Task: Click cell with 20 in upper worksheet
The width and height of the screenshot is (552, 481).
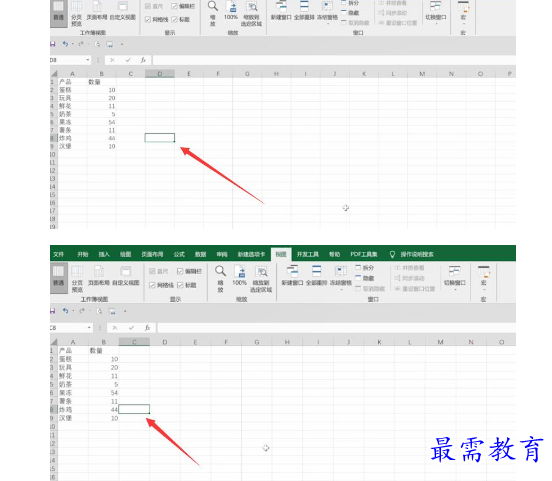Action: [101, 98]
